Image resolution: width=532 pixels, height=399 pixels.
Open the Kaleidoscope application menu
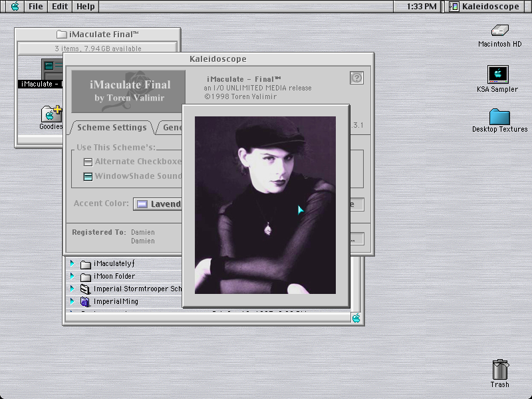[x=486, y=7]
